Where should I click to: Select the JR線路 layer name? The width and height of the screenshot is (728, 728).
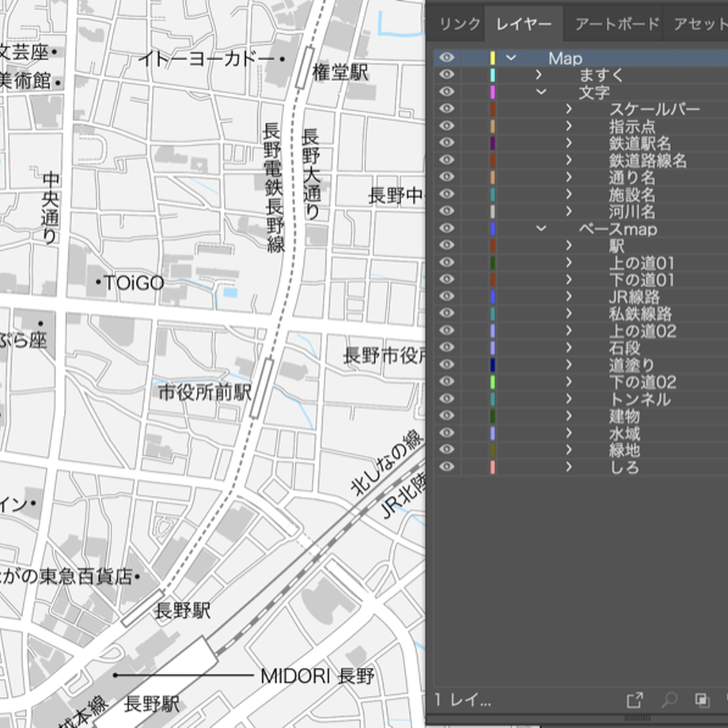click(x=634, y=297)
